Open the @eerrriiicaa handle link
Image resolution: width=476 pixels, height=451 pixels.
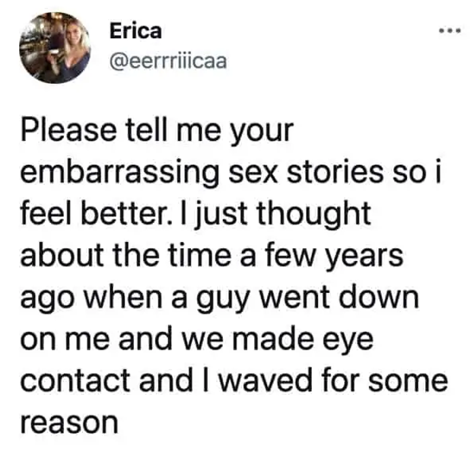click(x=168, y=62)
